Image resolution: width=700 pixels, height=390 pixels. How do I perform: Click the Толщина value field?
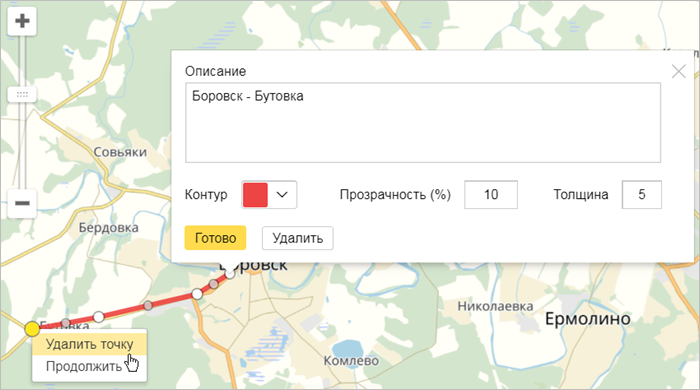click(642, 195)
